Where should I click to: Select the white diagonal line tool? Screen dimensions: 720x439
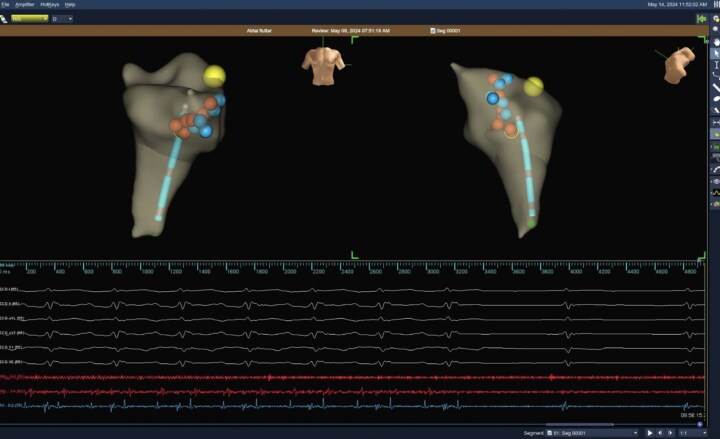click(716, 88)
